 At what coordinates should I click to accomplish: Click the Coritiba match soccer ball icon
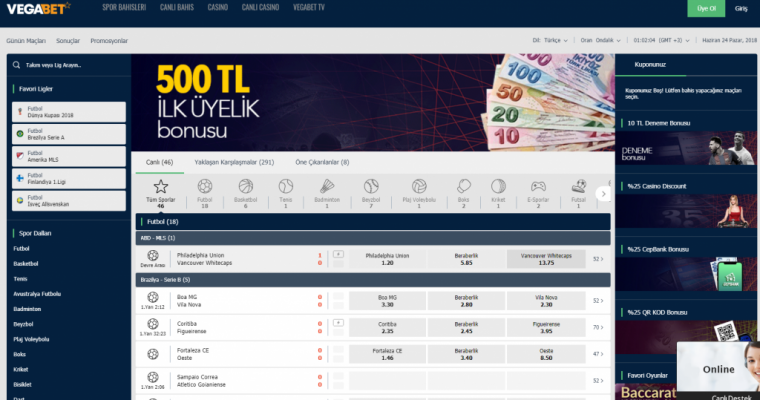(x=153, y=324)
